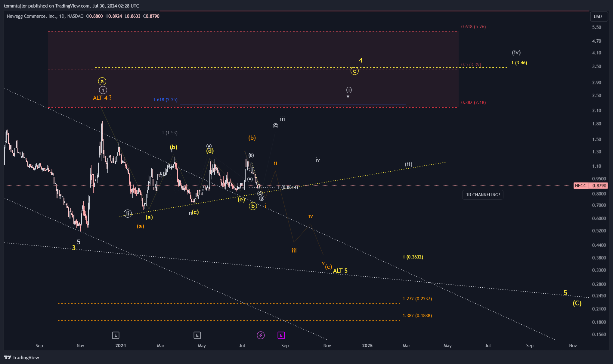
Task: Click the circled yellow b wave label
Action: coord(253,206)
